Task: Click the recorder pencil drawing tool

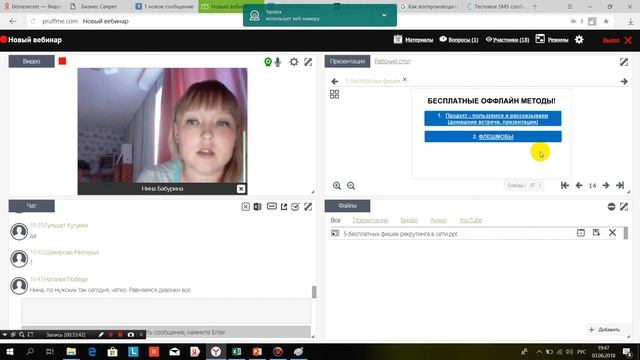Action: [x=101, y=335]
